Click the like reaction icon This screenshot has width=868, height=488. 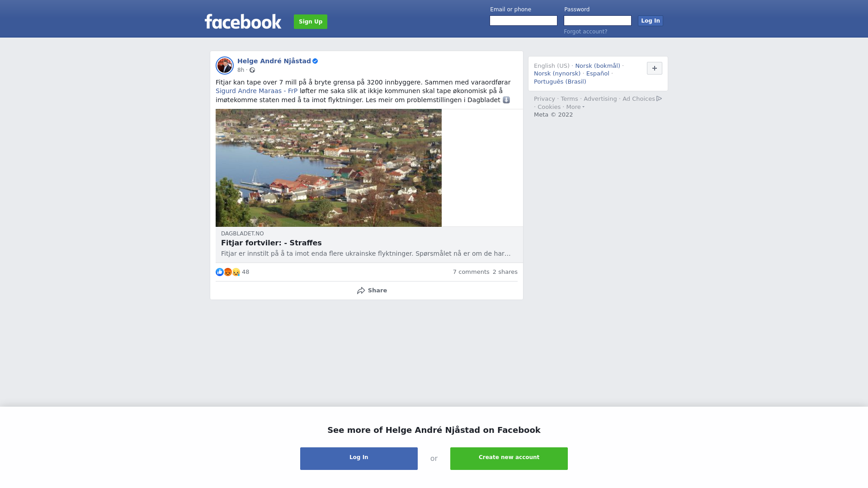pyautogui.click(x=220, y=272)
